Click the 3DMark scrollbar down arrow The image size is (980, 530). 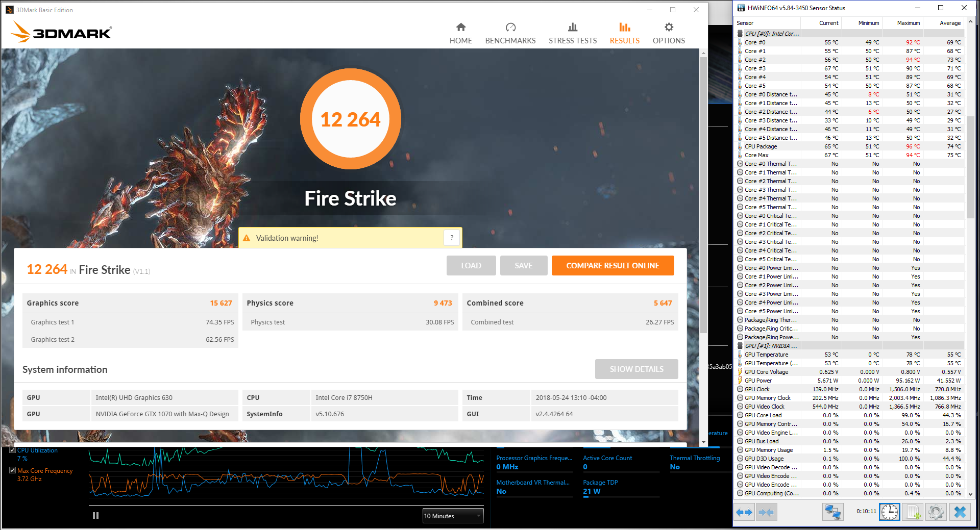[x=703, y=442]
